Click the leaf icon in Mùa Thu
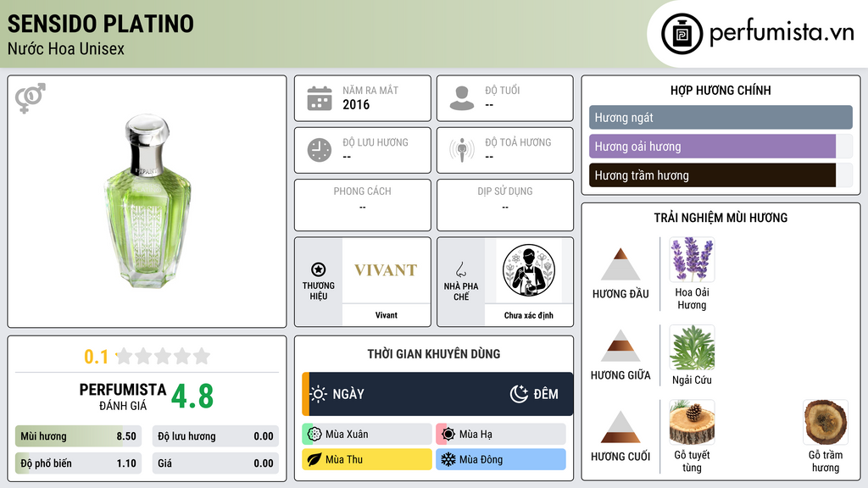 click(314, 459)
